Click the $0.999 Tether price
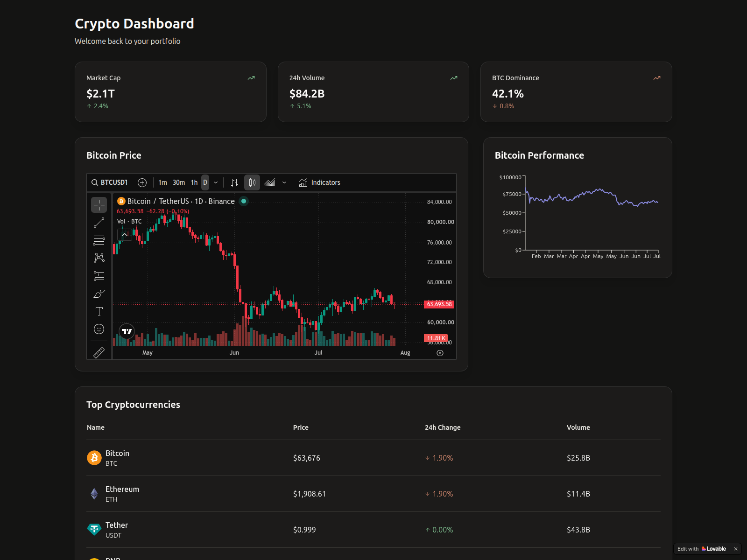Viewport: 747px width, 560px height. point(304,530)
